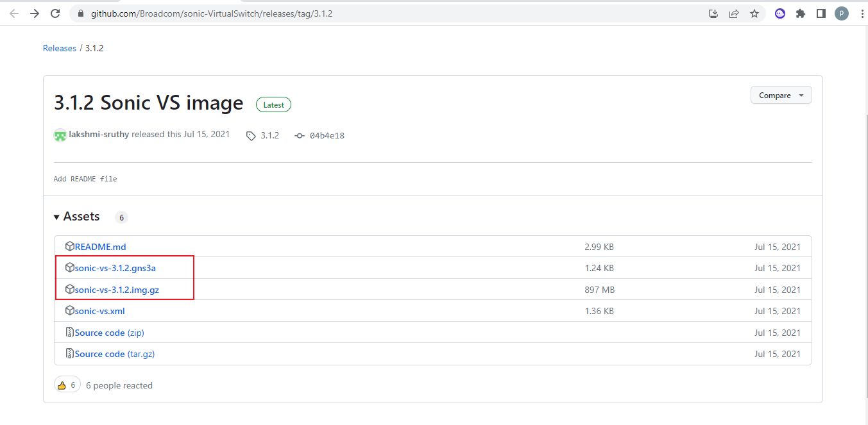868x425 pixels.
Task: Open the sonic-vs.xml asset link
Action: pos(99,310)
